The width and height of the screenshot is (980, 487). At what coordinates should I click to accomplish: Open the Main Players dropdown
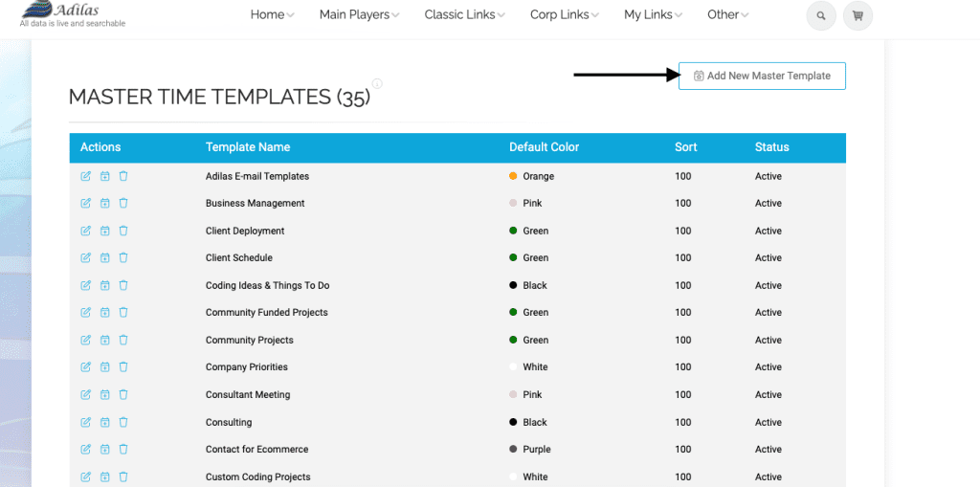click(360, 14)
